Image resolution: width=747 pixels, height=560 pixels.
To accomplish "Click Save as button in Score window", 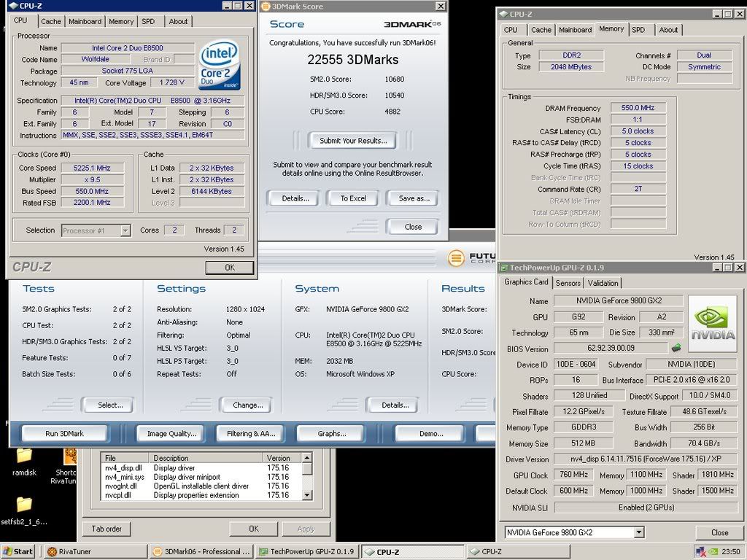I will point(414,198).
